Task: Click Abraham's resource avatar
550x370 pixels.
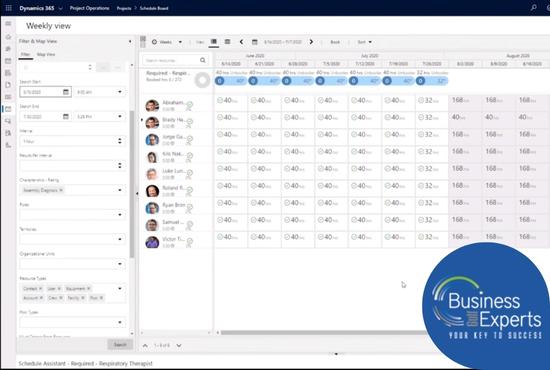Action: pos(152,106)
